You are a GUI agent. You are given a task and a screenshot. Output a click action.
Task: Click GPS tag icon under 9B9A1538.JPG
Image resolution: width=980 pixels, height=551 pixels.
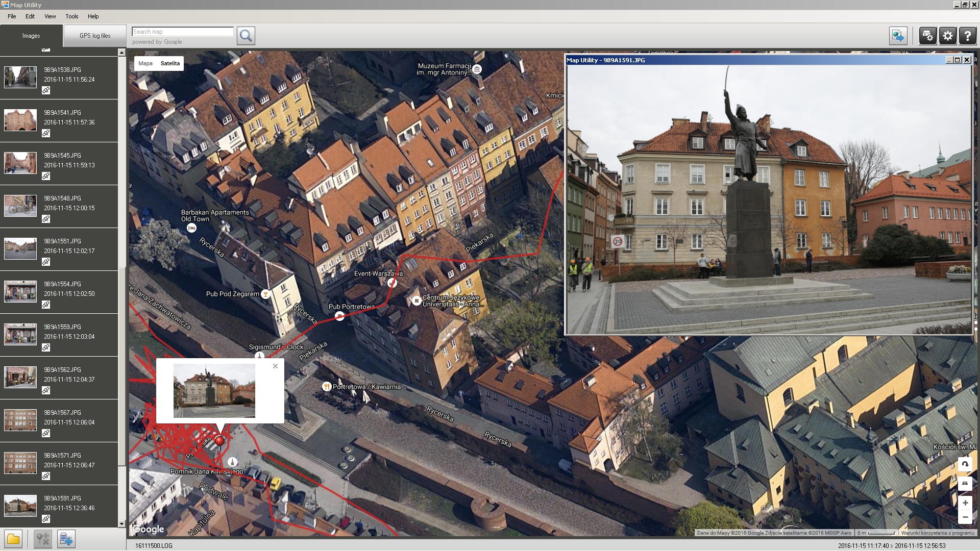(46, 90)
